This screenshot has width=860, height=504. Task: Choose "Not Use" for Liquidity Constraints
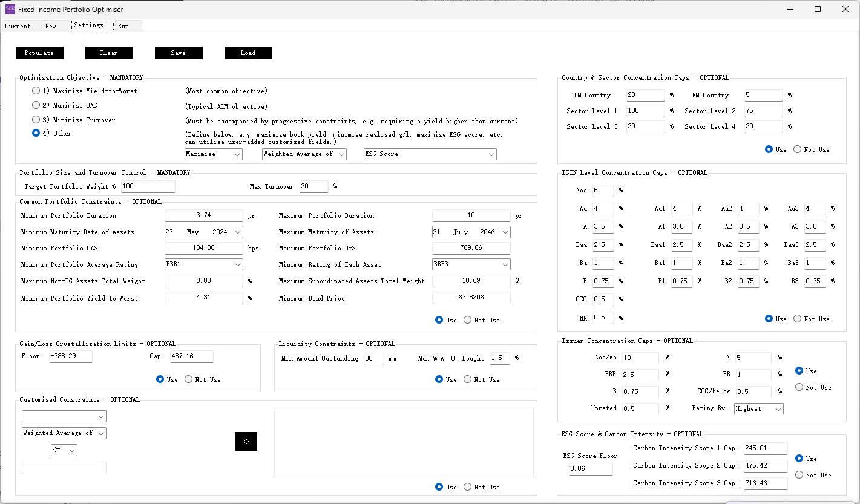click(x=467, y=379)
